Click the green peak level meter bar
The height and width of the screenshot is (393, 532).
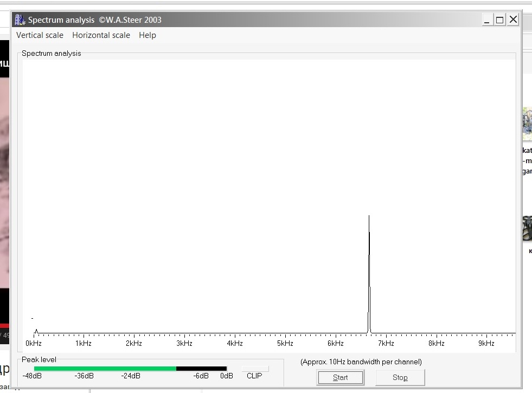105,369
